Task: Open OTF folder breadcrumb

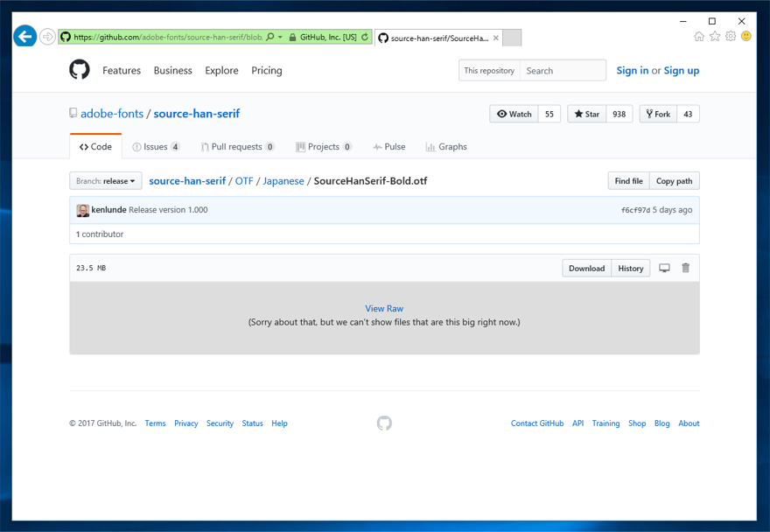Action: tap(244, 181)
